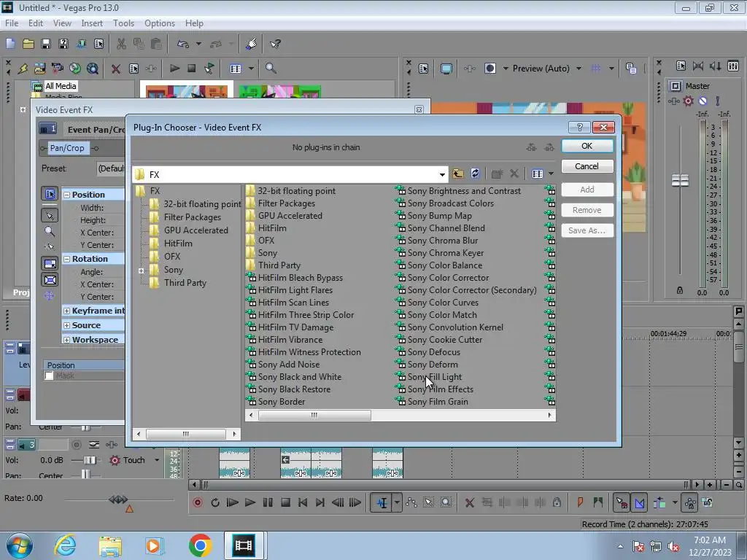
Task: Click the Undo arrow icon
Action: coord(183,44)
